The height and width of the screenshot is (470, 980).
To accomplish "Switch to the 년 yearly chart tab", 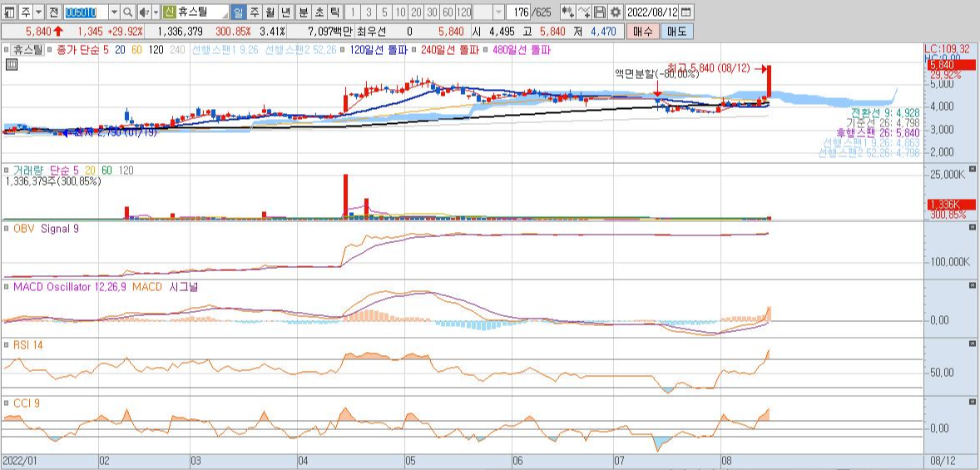I will (x=285, y=12).
